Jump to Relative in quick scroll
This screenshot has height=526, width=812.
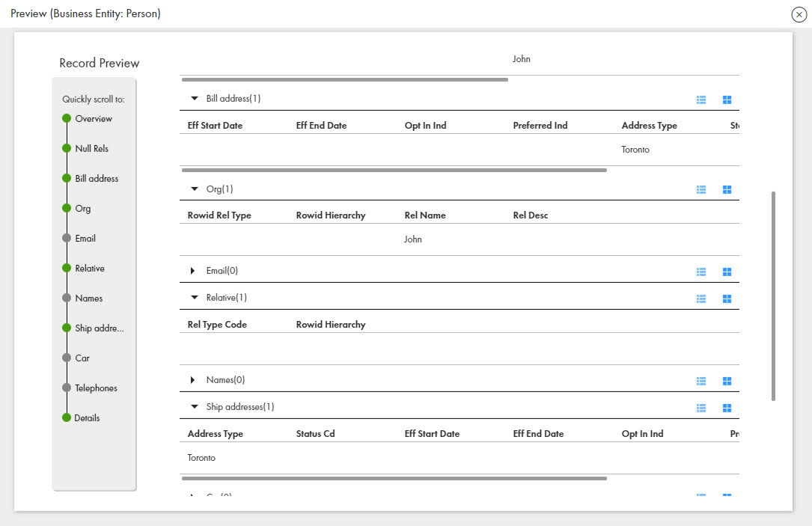[90, 269]
